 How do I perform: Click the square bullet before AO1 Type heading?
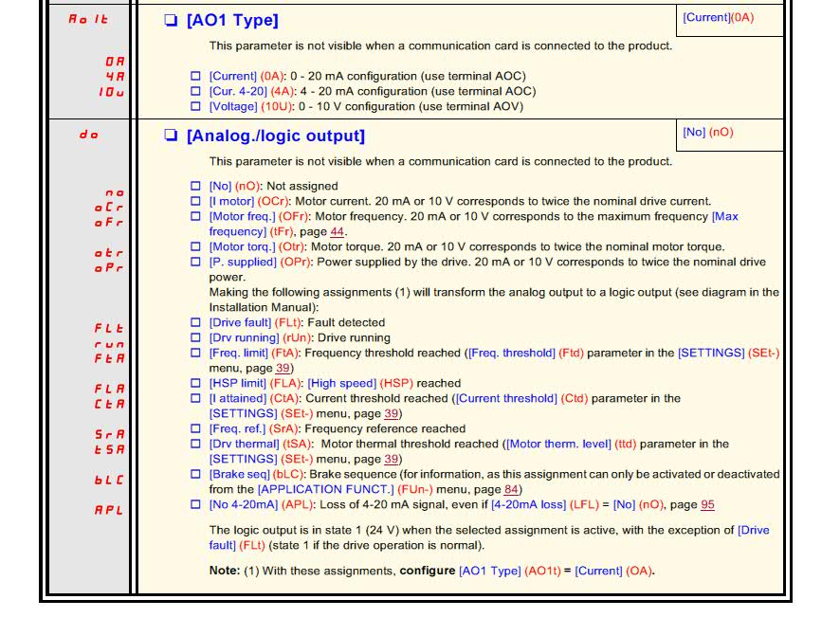click(x=171, y=20)
